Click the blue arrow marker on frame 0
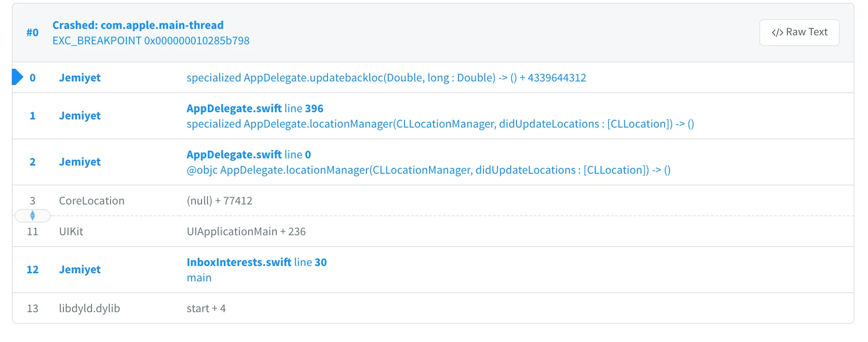The width and height of the screenshot is (868, 342). coord(17,77)
